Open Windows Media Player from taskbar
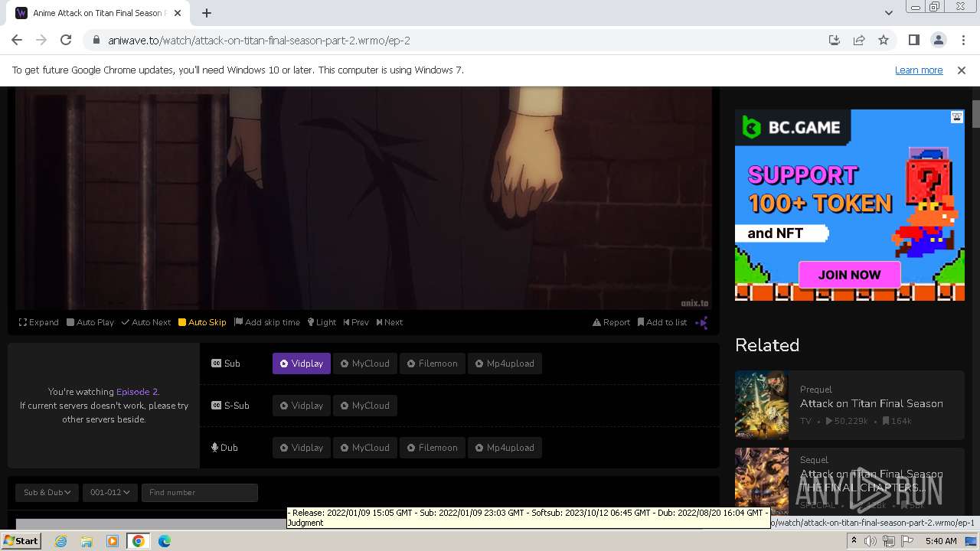 pyautogui.click(x=113, y=541)
